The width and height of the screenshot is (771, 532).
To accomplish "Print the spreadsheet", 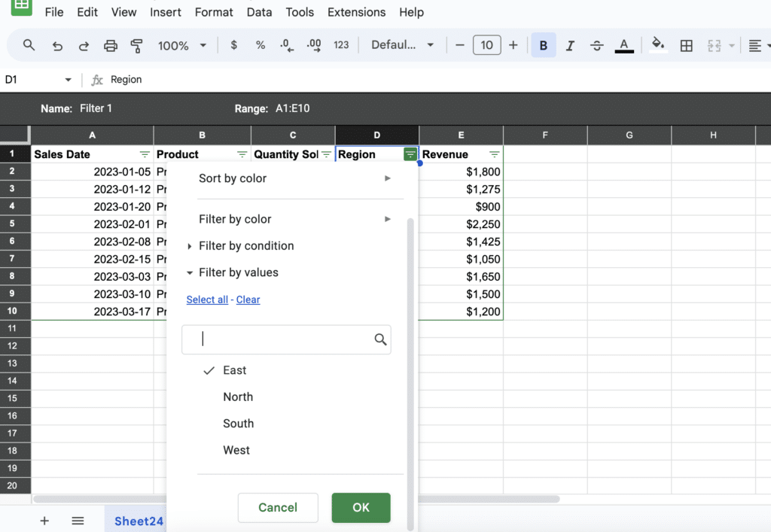I will (111, 45).
